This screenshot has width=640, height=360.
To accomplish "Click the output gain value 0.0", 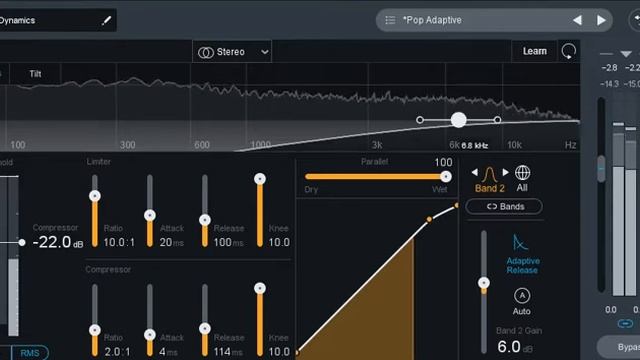I will [x=611, y=310].
